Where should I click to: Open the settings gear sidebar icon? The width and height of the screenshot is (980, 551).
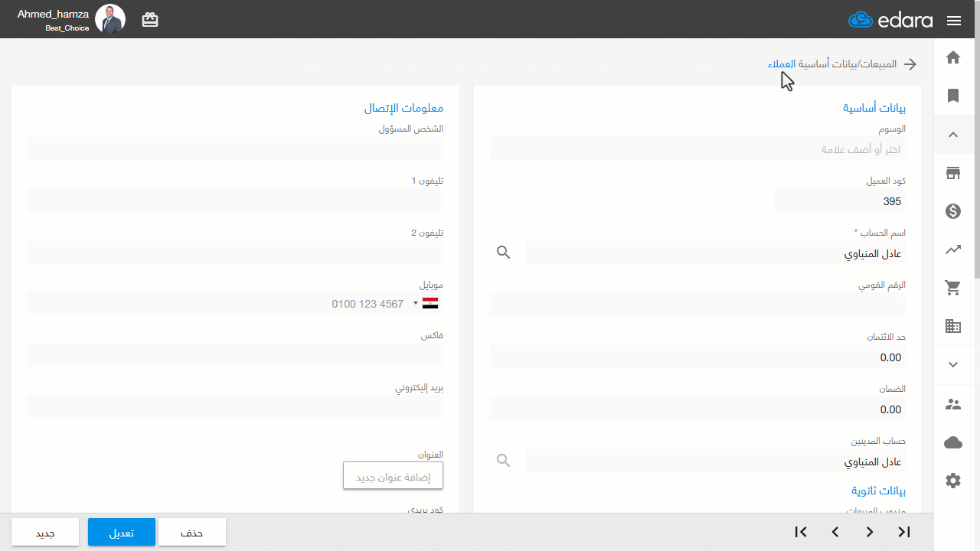(953, 481)
